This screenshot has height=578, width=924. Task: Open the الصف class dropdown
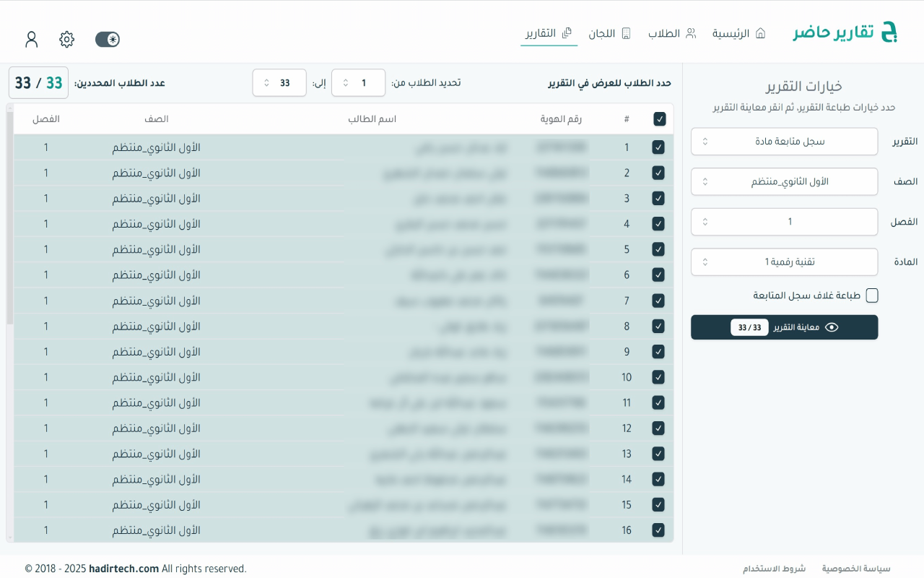(x=784, y=181)
